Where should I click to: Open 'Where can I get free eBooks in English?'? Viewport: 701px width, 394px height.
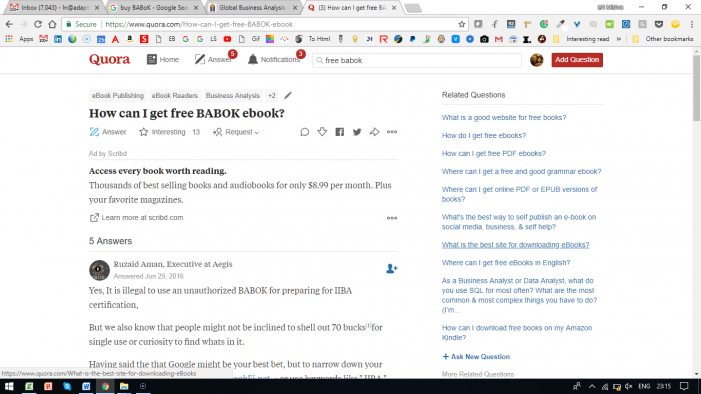[506, 263]
